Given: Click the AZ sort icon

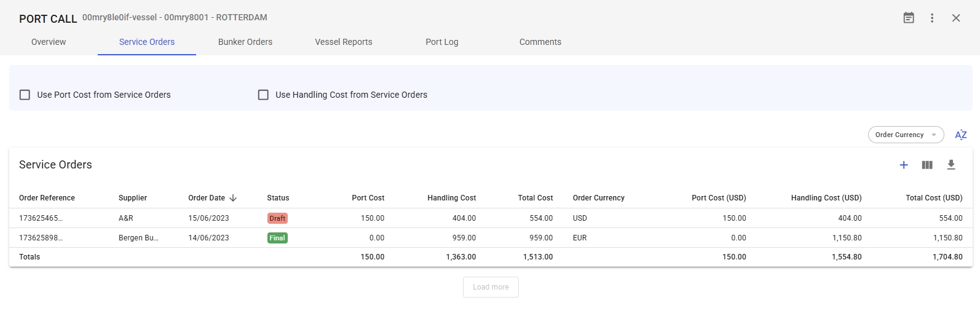Looking at the screenshot, I should (x=961, y=135).
